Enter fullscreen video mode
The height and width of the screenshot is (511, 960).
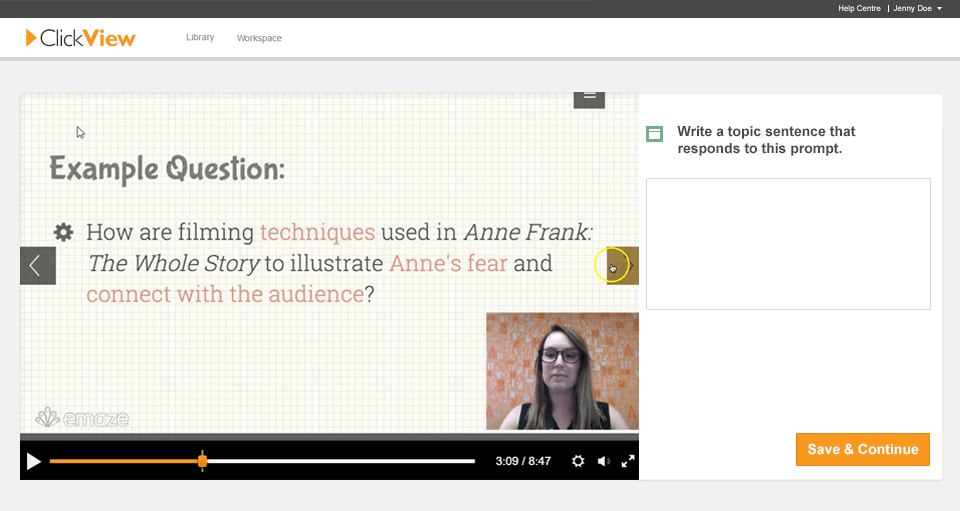click(x=628, y=461)
